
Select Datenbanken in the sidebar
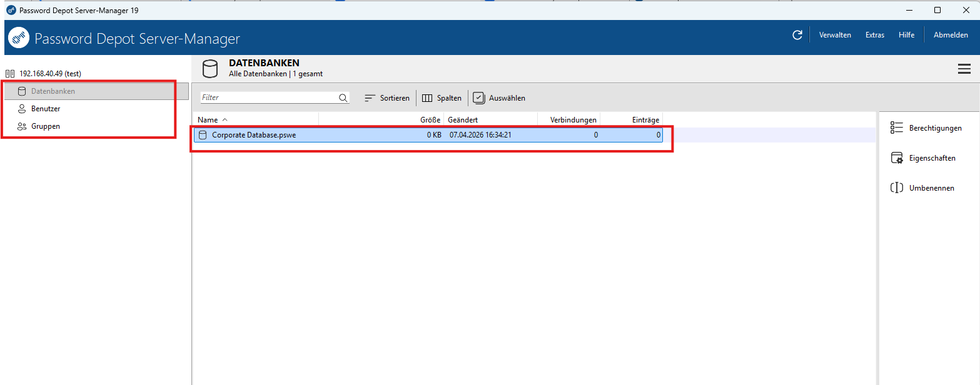tap(96, 91)
